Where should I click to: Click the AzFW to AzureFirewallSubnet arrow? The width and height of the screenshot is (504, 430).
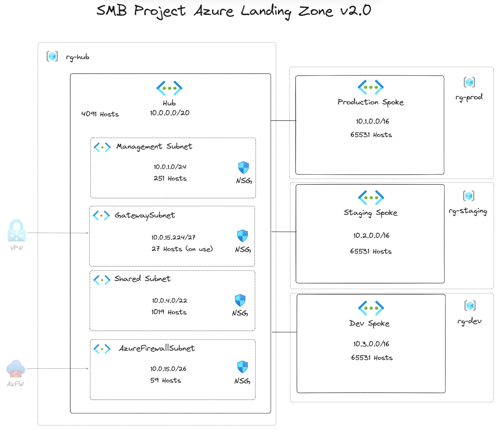(x=58, y=369)
